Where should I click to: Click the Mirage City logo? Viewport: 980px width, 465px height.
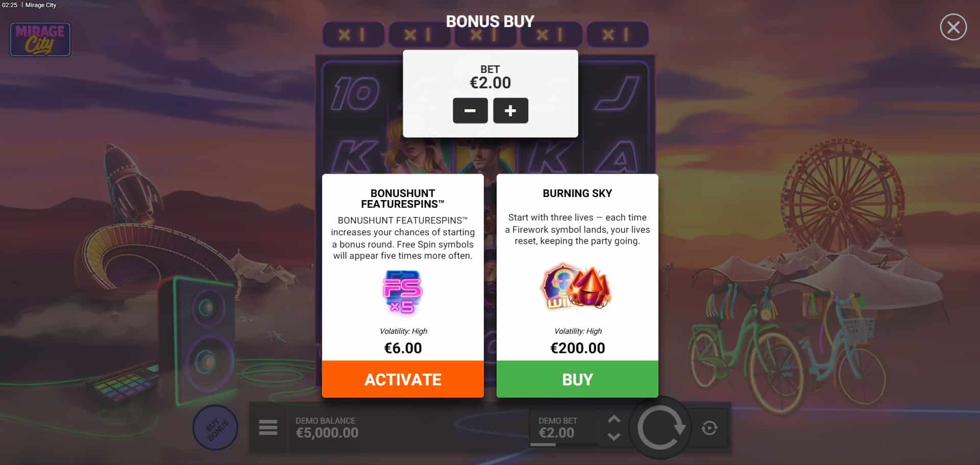(40, 39)
